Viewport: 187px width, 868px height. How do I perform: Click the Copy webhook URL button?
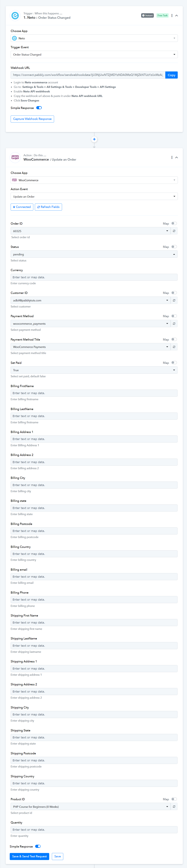click(x=172, y=75)
